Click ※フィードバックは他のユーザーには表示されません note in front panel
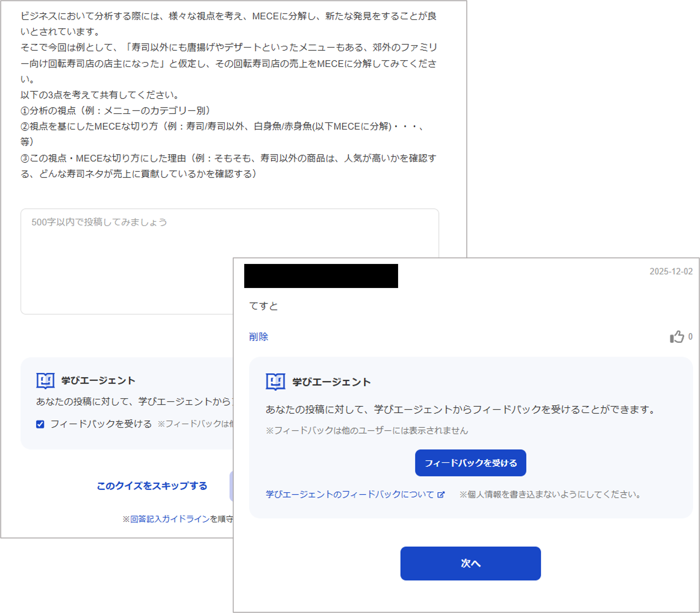 point(367,430)
